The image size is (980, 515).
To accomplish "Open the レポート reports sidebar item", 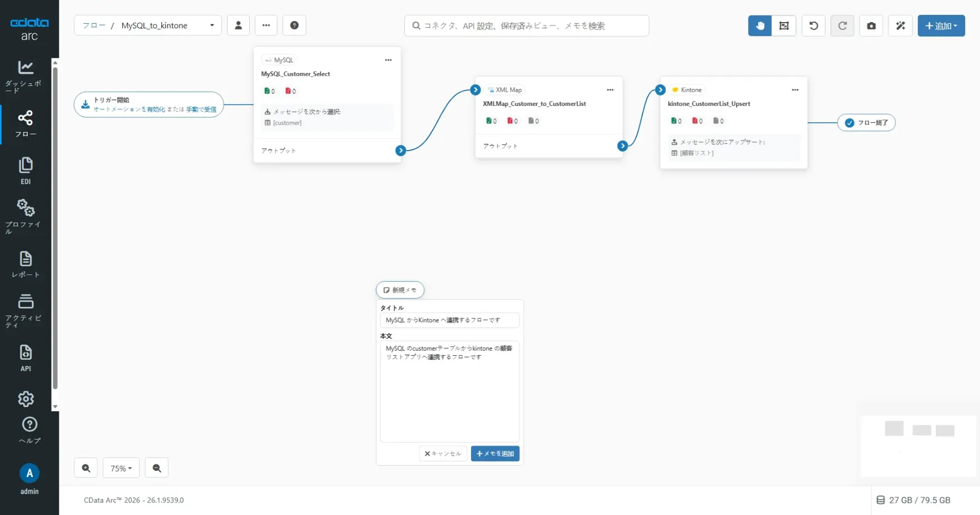I will (x=25, y=265).
